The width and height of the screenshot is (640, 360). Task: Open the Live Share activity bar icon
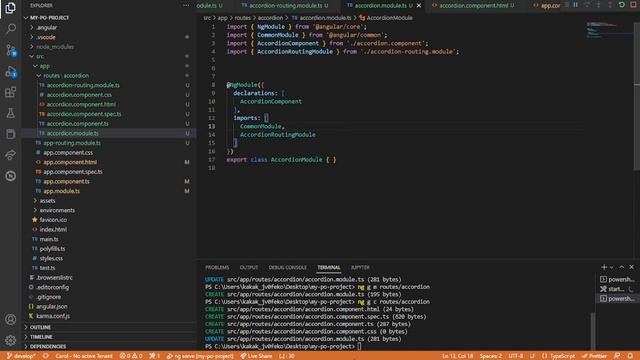pos(11,155)
